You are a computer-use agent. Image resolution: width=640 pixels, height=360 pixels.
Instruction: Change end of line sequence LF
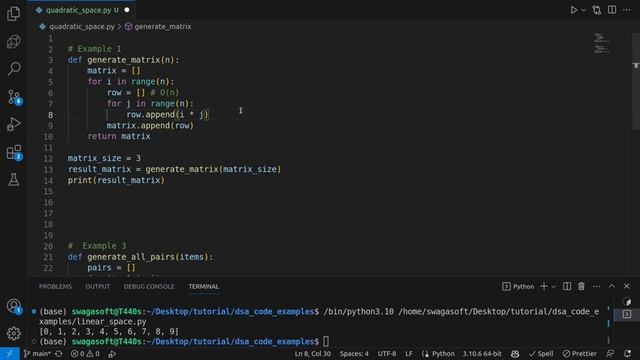tap(409, 353)
